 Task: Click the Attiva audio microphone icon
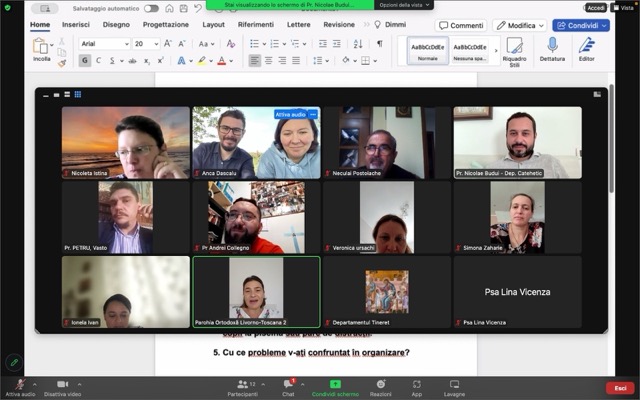(19, 384)
